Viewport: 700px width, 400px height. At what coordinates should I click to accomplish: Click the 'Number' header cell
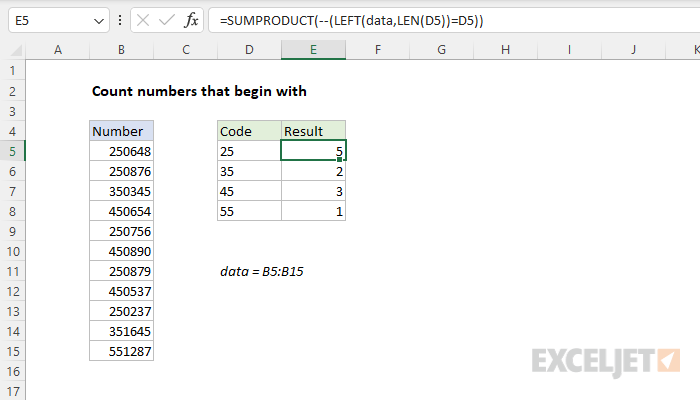[121, 131]
